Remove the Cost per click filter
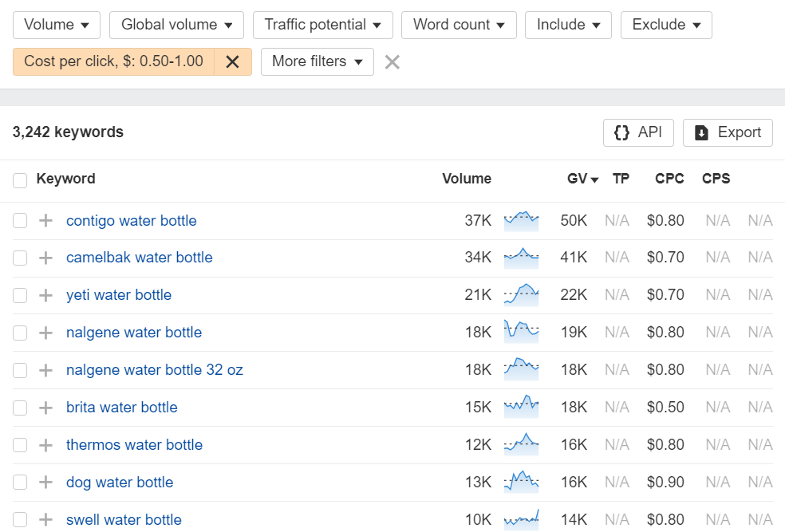Screen dimensions: 785x532 pyautogui.click(x=233, y=62)
